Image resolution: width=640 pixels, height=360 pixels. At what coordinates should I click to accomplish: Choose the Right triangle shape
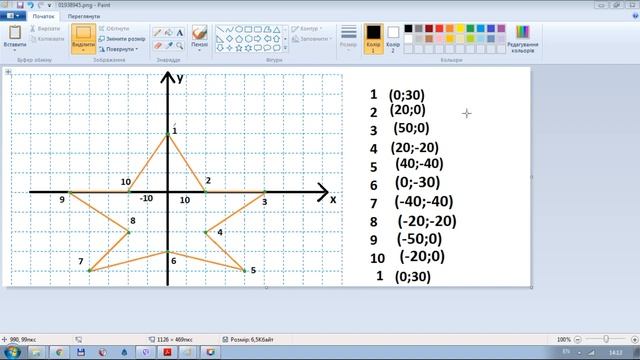[220, 39]
